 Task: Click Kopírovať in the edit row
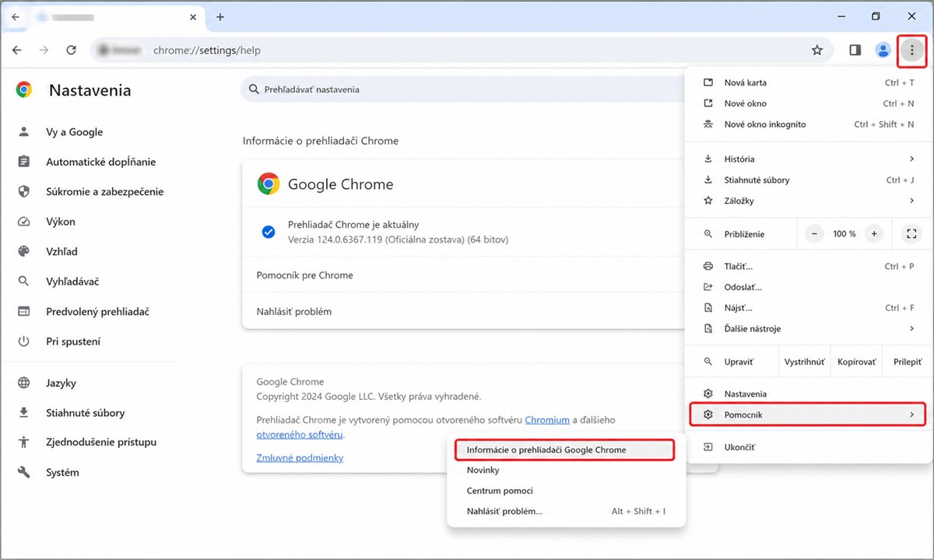click(x=857, y=362)
